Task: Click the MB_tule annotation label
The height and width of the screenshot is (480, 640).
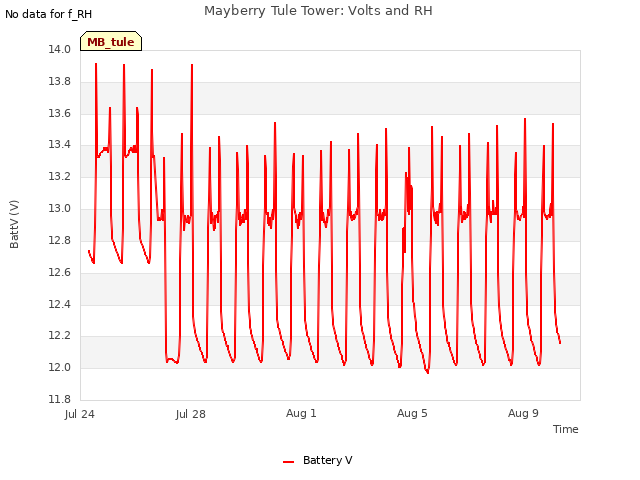Action: pos(111,41)
